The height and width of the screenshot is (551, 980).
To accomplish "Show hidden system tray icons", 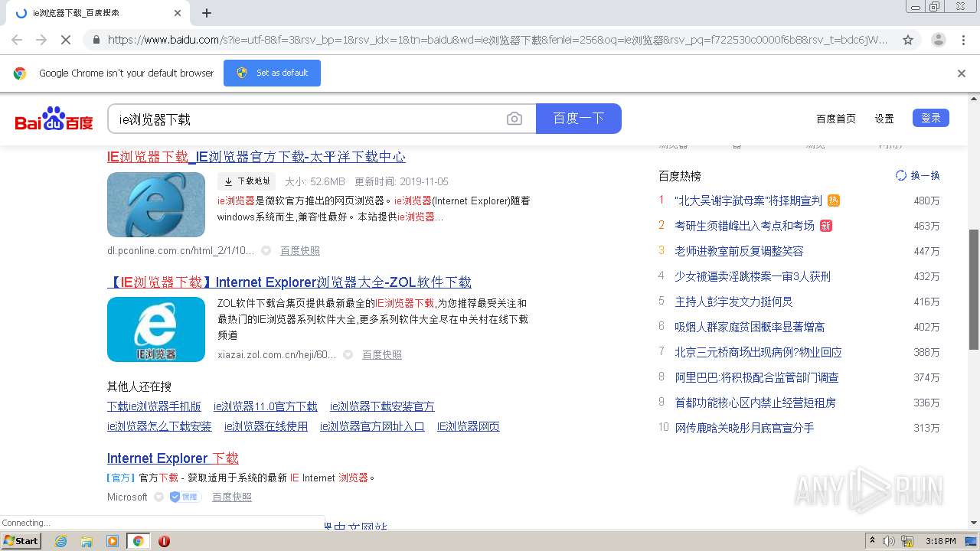I will coord(871,541).
